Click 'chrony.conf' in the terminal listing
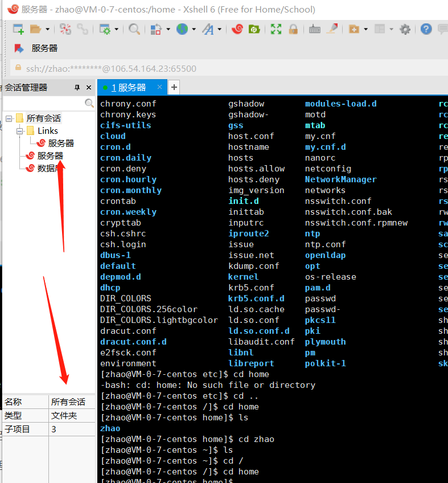448x483 pixels. click(x=128, y=104)
